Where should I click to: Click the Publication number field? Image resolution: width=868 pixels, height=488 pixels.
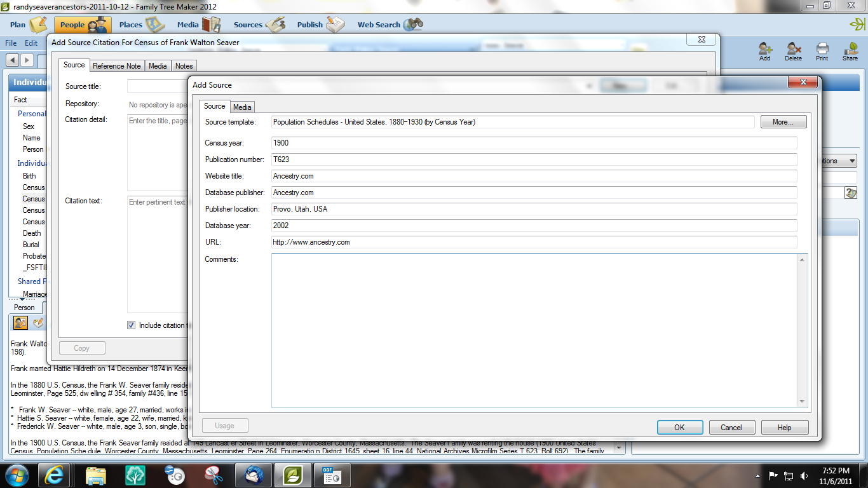tap(534, 159)
